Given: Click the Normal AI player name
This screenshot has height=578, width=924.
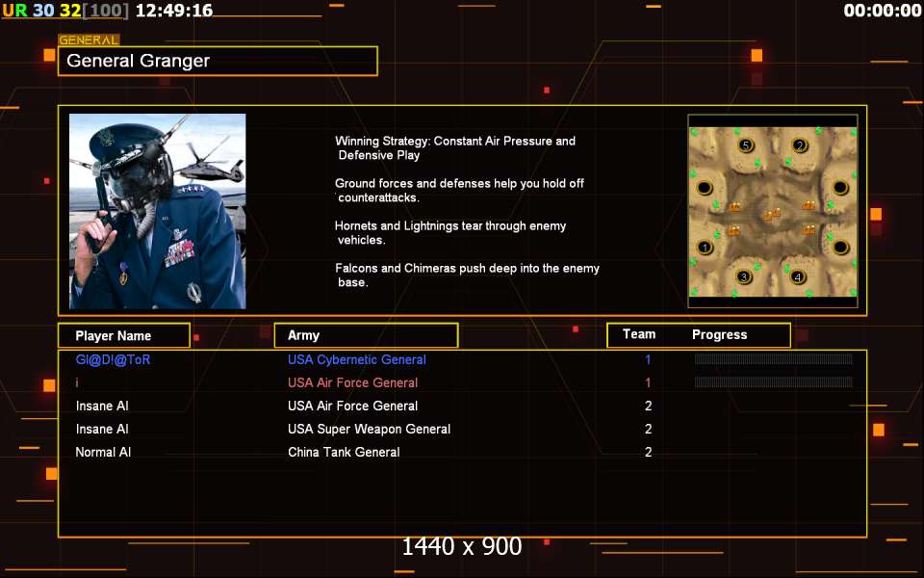Looking at the screenshot, I should pyautogui.click(x=103, y=453).
